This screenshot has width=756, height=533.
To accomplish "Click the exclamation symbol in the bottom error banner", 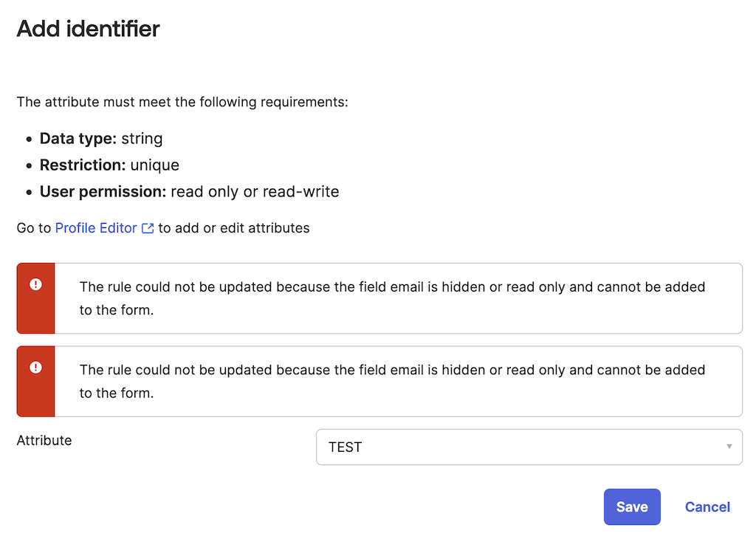I will click(x=35, y=366).
